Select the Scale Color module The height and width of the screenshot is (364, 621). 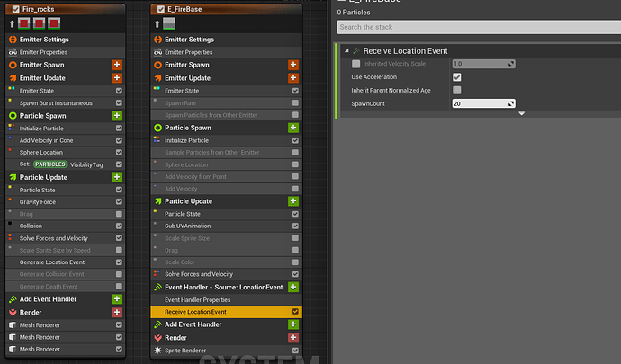click(x=226, y=262)
